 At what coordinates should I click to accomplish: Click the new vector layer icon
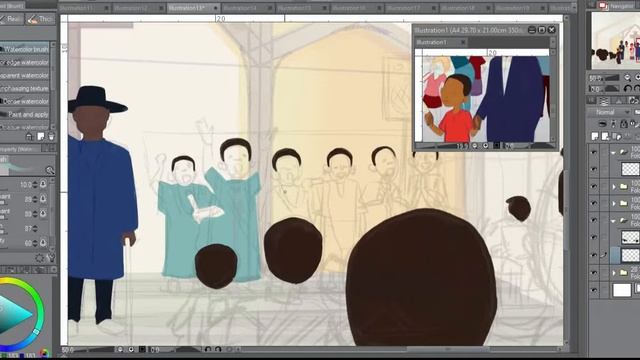605,136
